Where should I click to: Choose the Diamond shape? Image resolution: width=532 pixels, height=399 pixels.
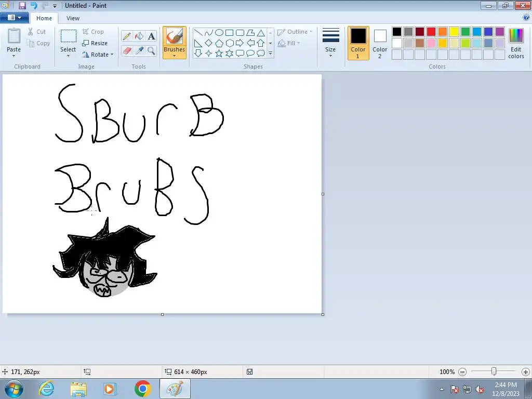tap(209, 43)
